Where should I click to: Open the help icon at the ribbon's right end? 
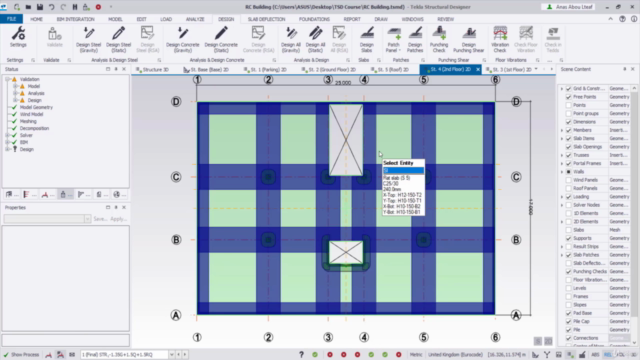click(x=622, y=19)
